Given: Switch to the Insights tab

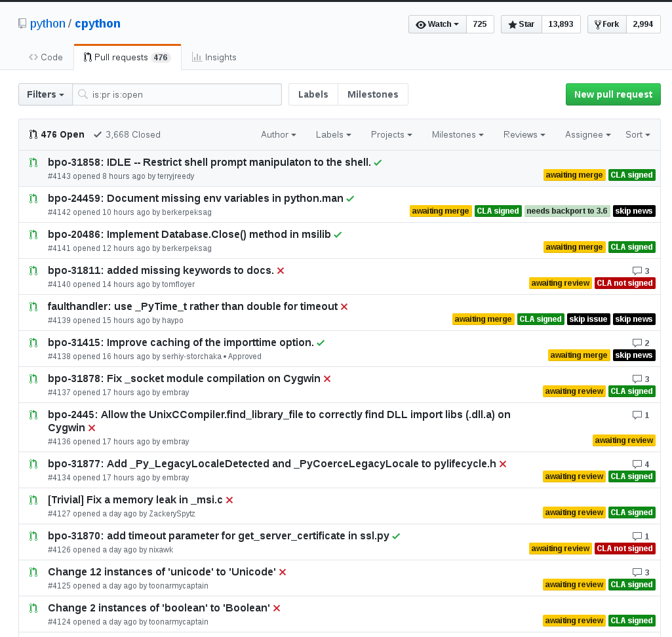Looking at the screenshot, I should click(x=214, y=57).
